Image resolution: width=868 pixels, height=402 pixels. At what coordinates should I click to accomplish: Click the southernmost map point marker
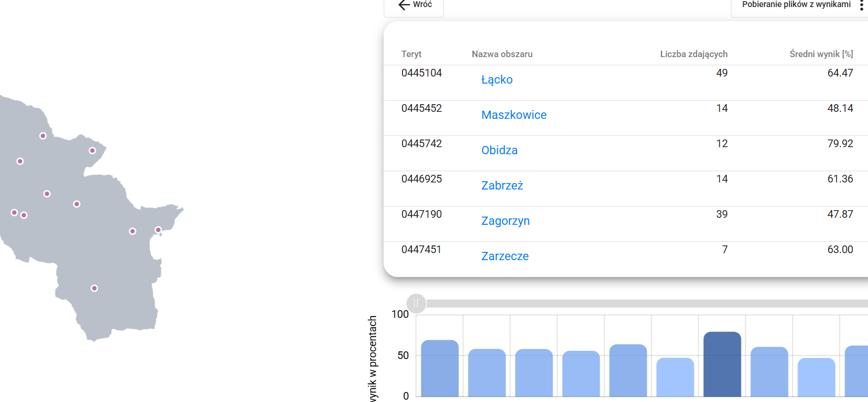pyautogui.click(x=94, y=288)
